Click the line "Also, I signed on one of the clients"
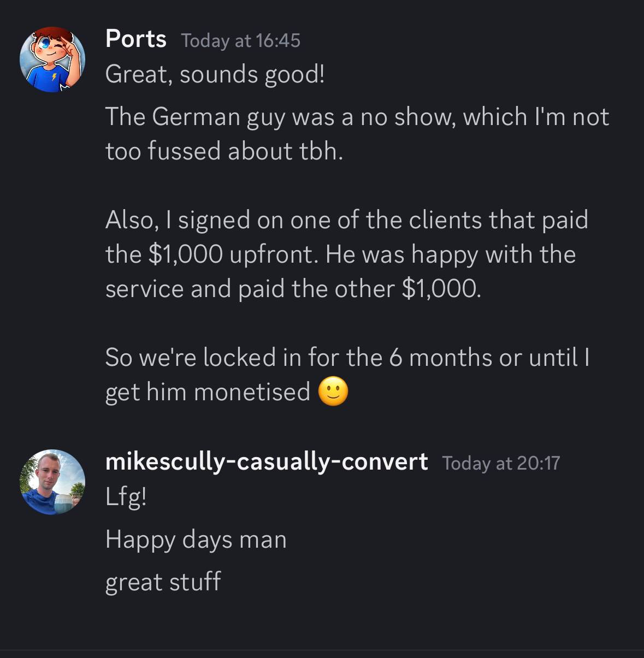The image size is (644, 658). pyautogui.click(x=347, y=220)
